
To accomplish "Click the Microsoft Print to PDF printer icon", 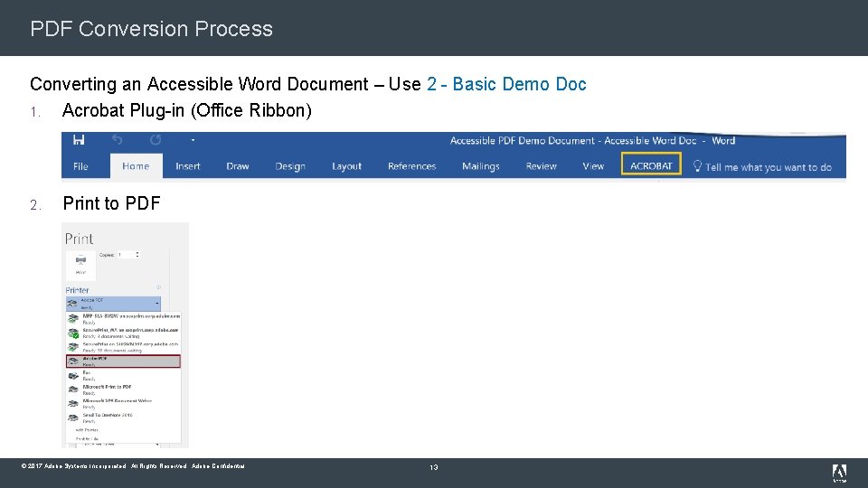I will tap(73, 389).
